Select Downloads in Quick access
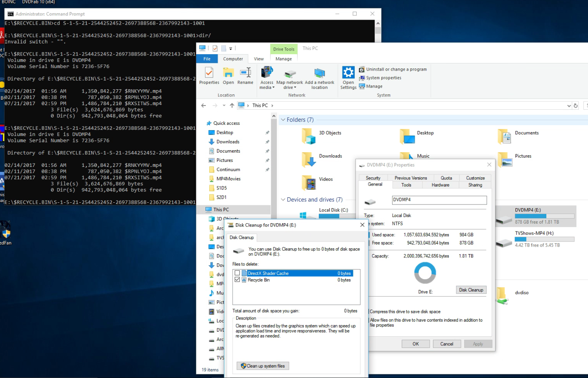The image size is (588, 378). [228, 142]
